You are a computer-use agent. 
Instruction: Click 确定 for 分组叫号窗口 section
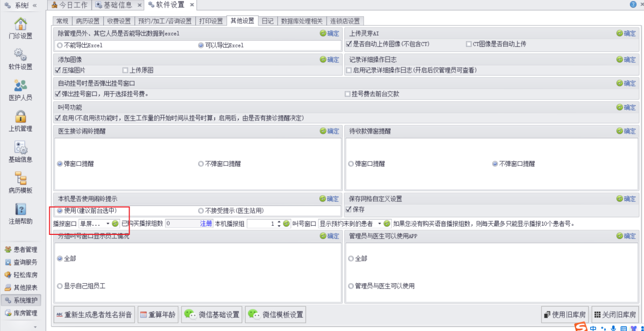tap(330, 236)
